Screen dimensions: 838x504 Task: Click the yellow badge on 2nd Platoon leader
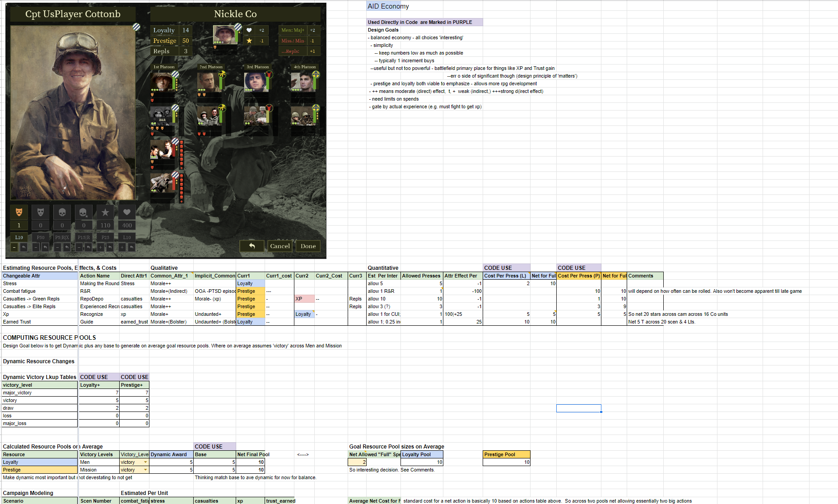pos(222,74)
